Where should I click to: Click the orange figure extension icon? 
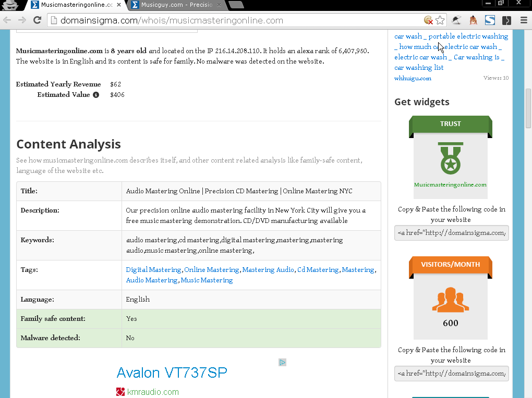point(473,20)
